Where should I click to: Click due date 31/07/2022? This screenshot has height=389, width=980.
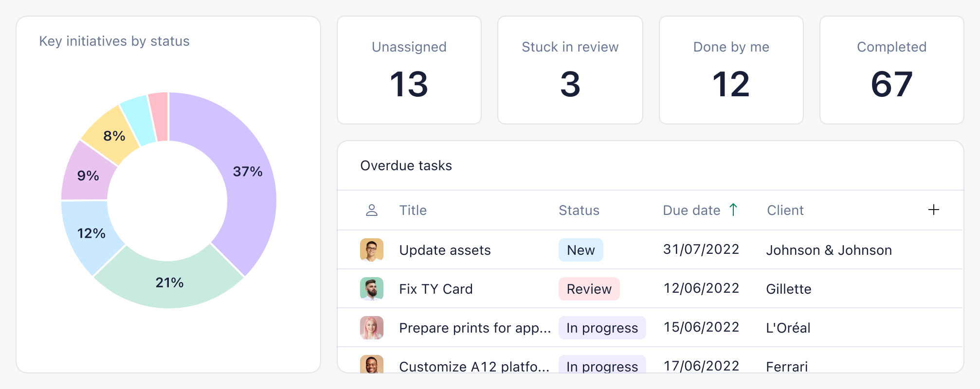701,249
